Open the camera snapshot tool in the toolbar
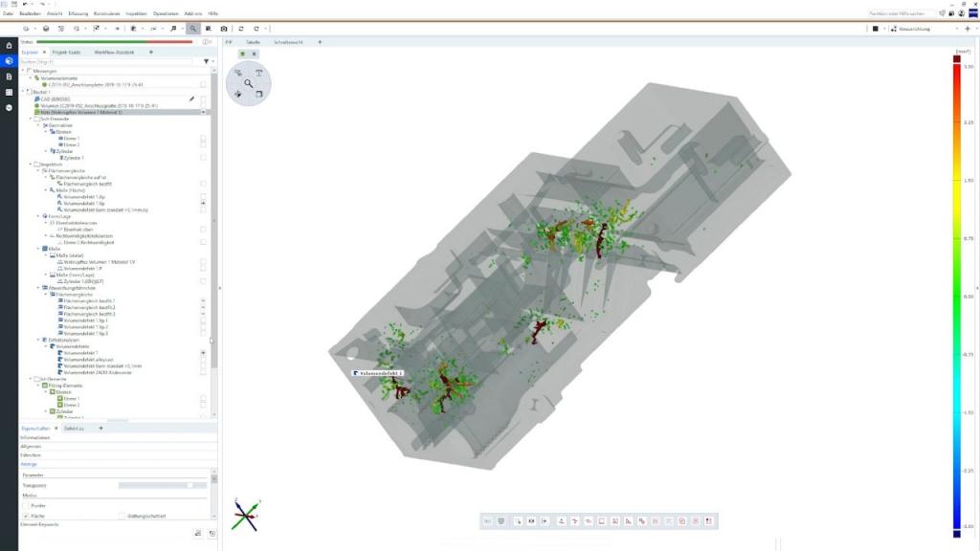Screen dimensions: 980x551 pyautogui.click(x=225, y=30)
